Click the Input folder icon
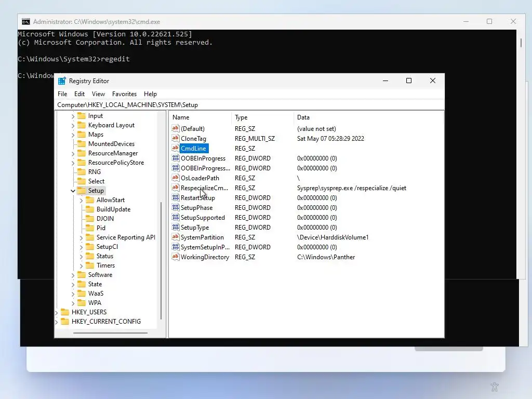The image size is (532, 399). (x=82, y=116)
